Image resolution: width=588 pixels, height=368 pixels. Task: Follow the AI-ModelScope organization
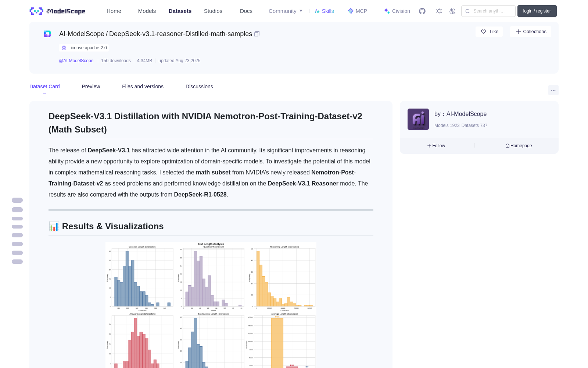436,146
